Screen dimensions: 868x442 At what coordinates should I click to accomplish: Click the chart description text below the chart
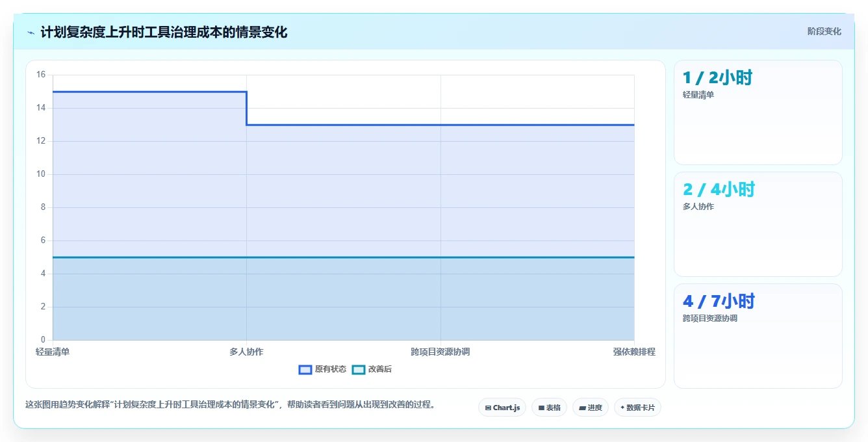[x=230, y=404]
